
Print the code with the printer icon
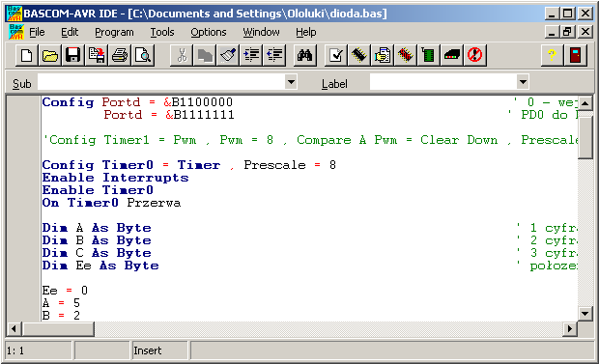[x=120, y=56]
